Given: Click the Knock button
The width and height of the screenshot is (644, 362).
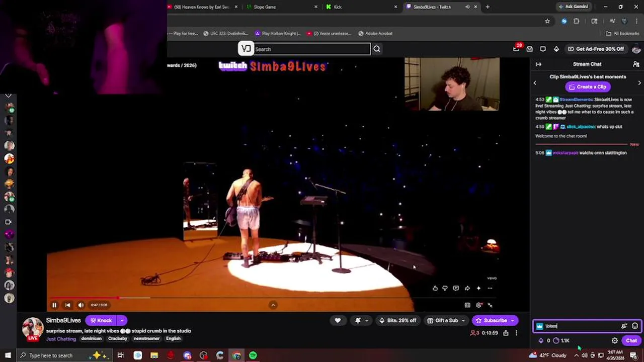Looking at the screenshot, I should point(101,320).
